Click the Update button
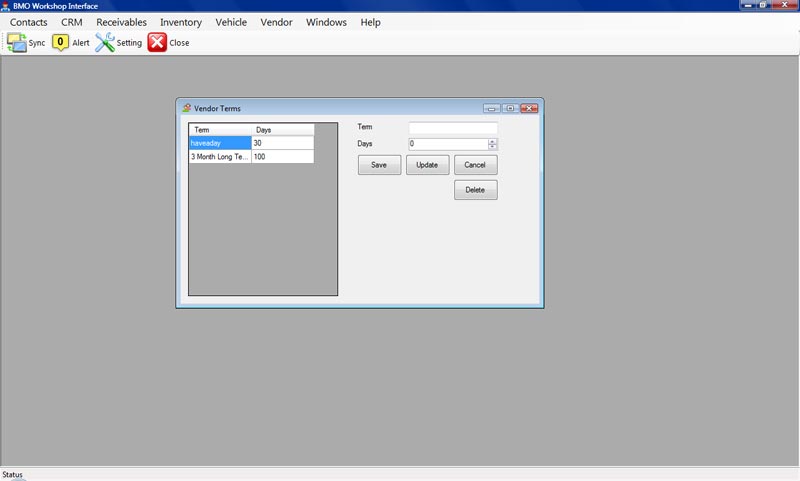This screenshot has height=481, width=800. 428,165
